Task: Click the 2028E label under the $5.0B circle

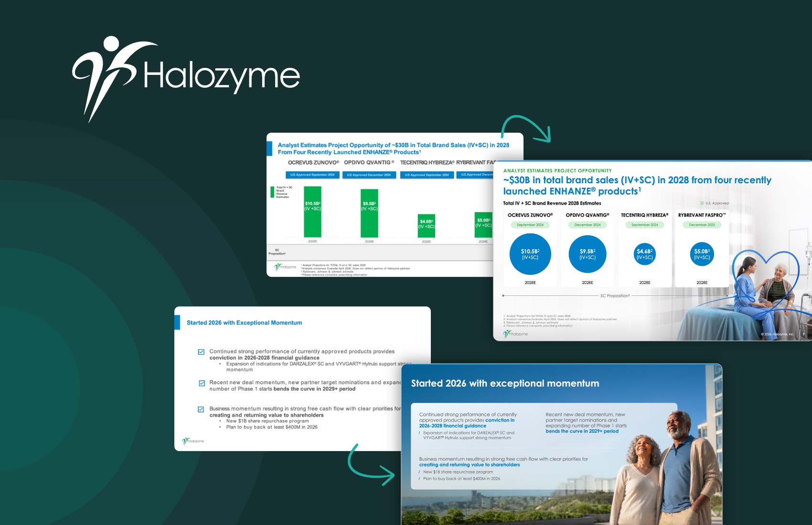Action: 702,283
